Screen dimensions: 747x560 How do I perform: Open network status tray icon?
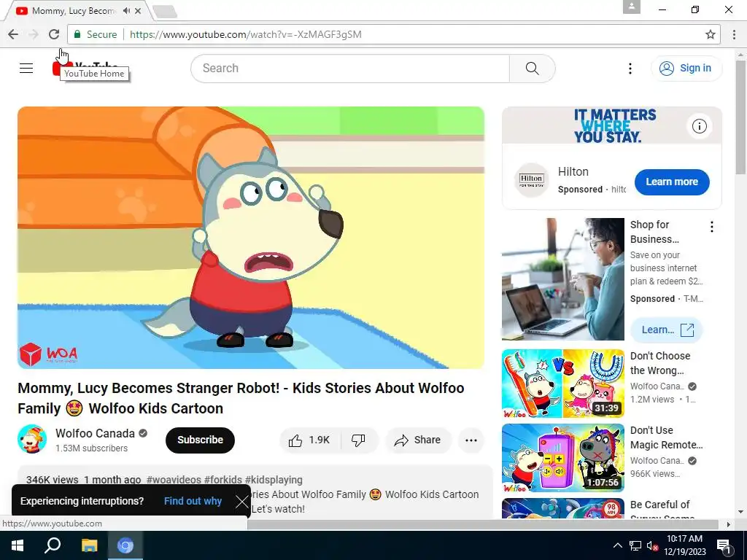pos(635,545)
